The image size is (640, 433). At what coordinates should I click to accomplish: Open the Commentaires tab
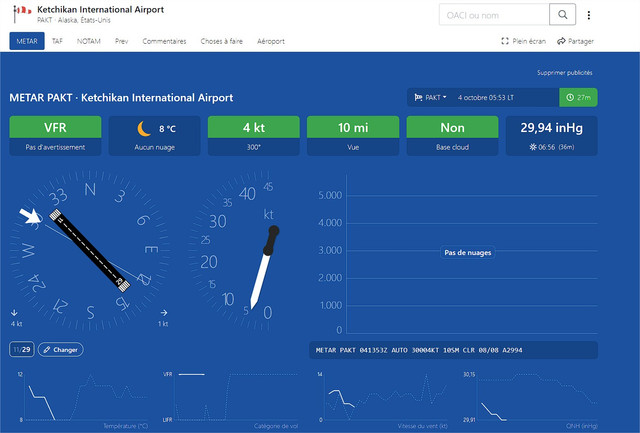pos(164,41)
